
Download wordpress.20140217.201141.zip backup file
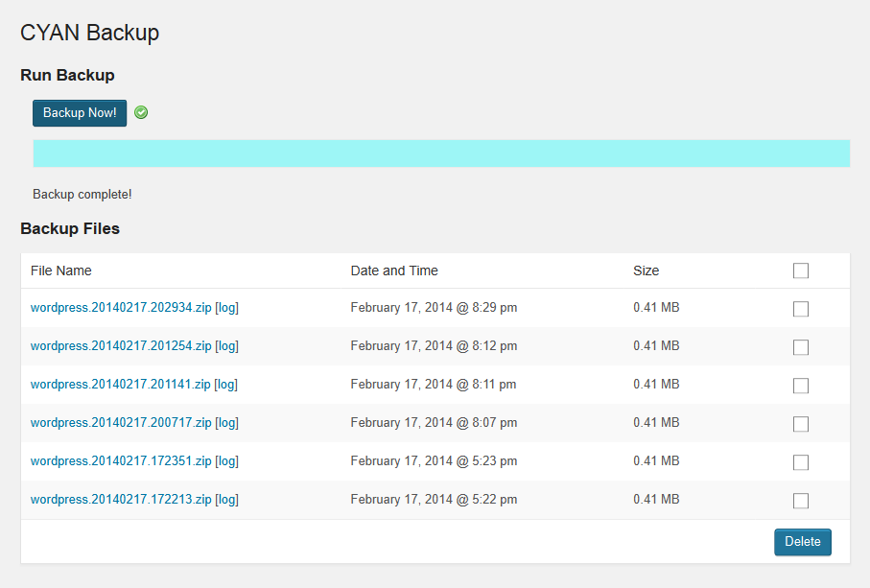(121, 384)
